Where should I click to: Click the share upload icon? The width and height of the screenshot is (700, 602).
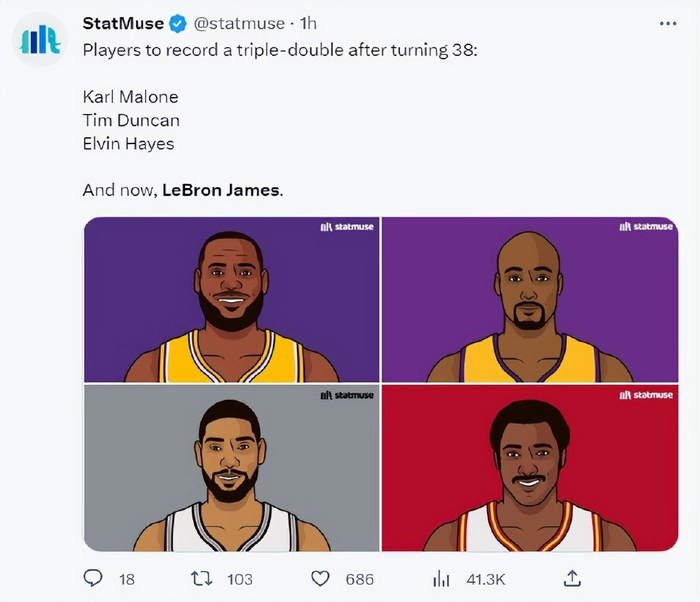(x=572, y=578)
